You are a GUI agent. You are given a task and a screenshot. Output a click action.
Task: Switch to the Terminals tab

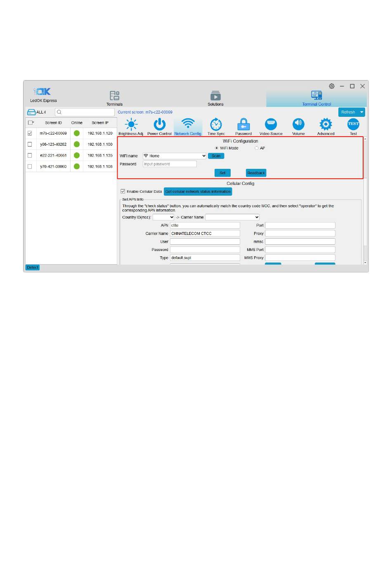point(115,98)
